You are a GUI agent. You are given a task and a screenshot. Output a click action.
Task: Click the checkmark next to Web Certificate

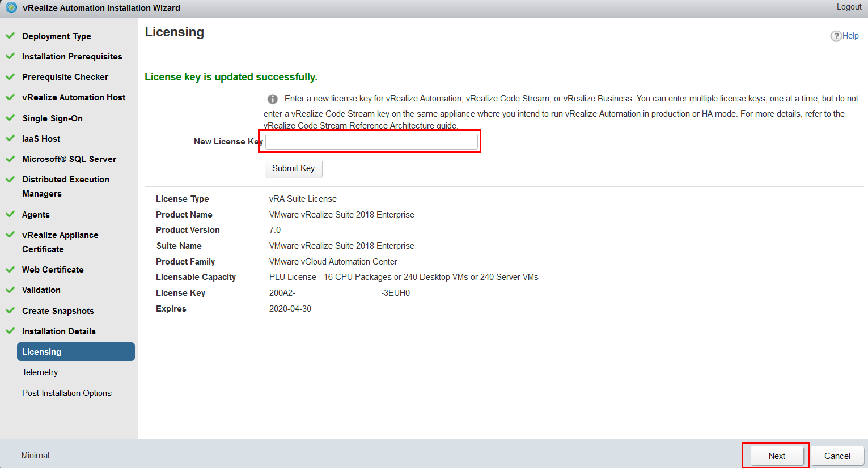point(10,269)
